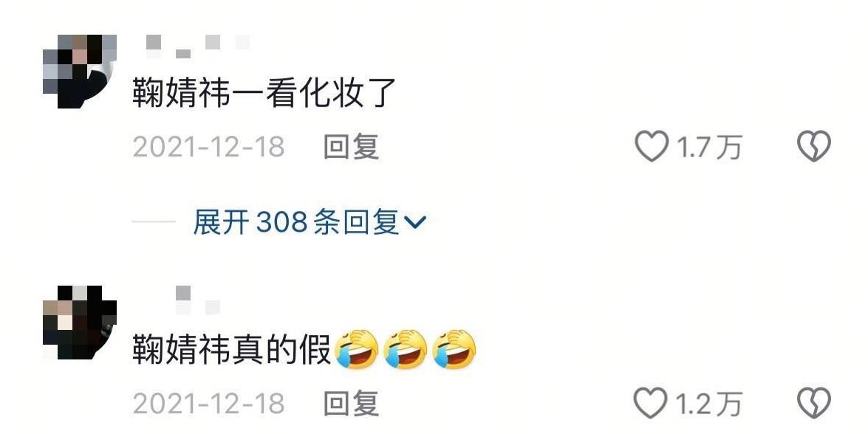Image resolution: width=868 pixels, height=434 pixels.
Task: Select the comment text 鞠婧祎一看化妆了
Action: pyautogui.click(x=264, y=92)
